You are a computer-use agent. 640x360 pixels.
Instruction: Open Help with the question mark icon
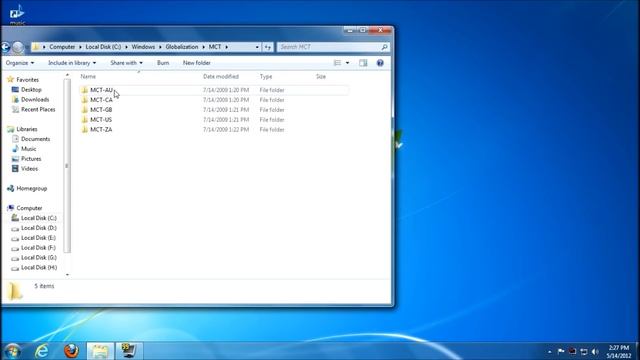(380, 63)
